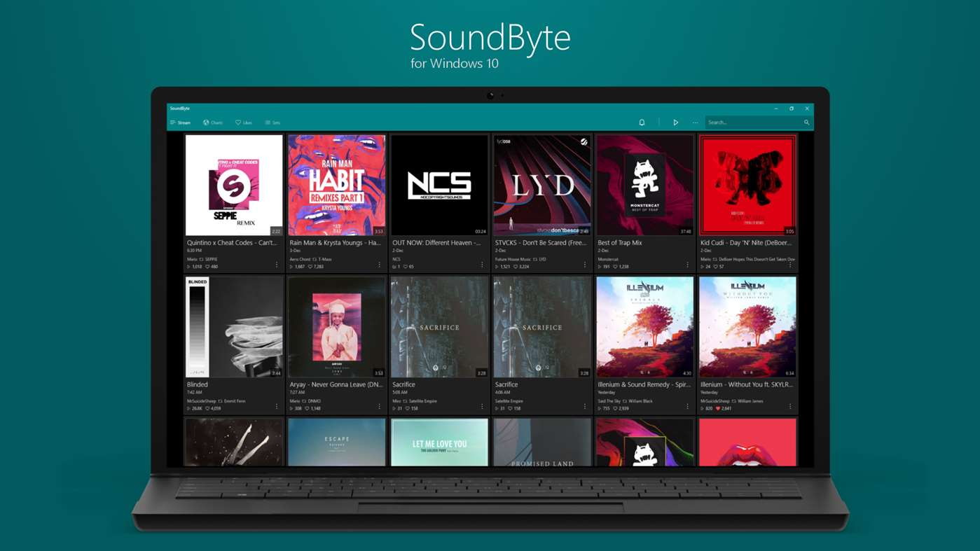
Task: Open the LYD album artwork
Action: [542, 186]
